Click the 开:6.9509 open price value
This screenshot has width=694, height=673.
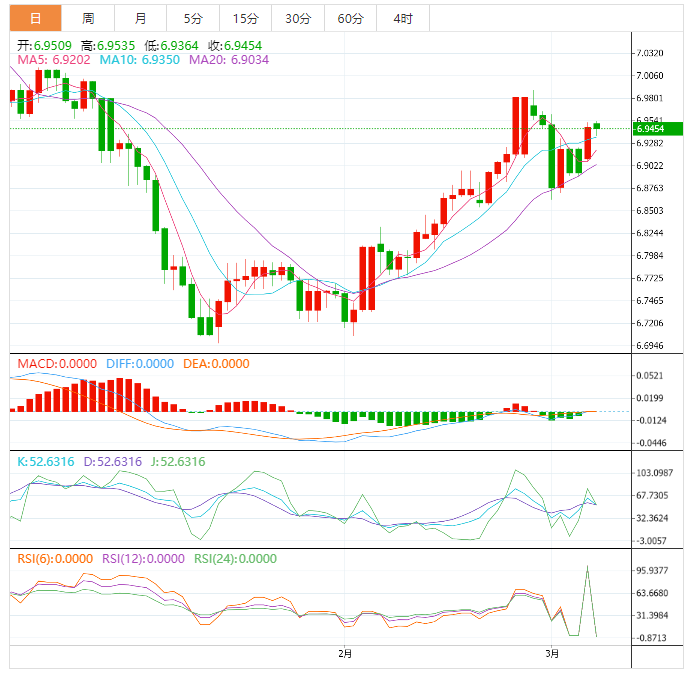click(44, 46)
